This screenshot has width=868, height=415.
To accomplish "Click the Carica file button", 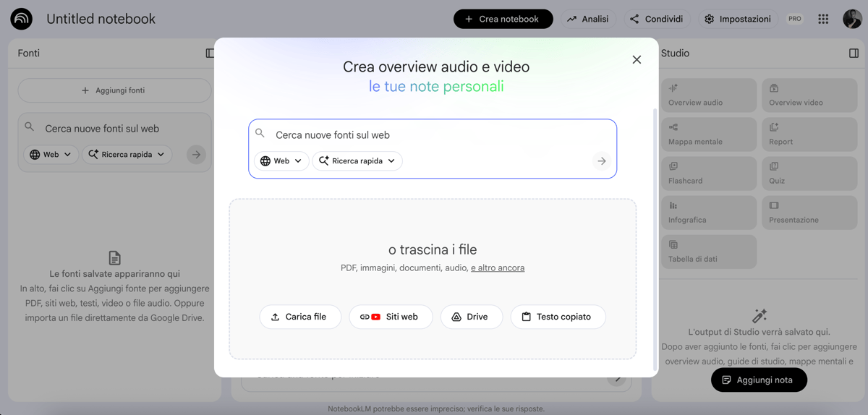I will (300, 317).
